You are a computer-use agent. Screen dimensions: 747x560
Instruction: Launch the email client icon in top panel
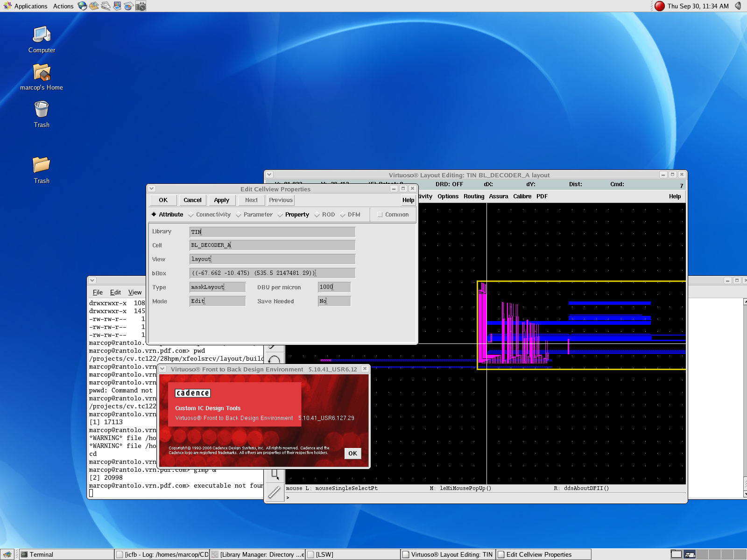click(x=94, y=6)
